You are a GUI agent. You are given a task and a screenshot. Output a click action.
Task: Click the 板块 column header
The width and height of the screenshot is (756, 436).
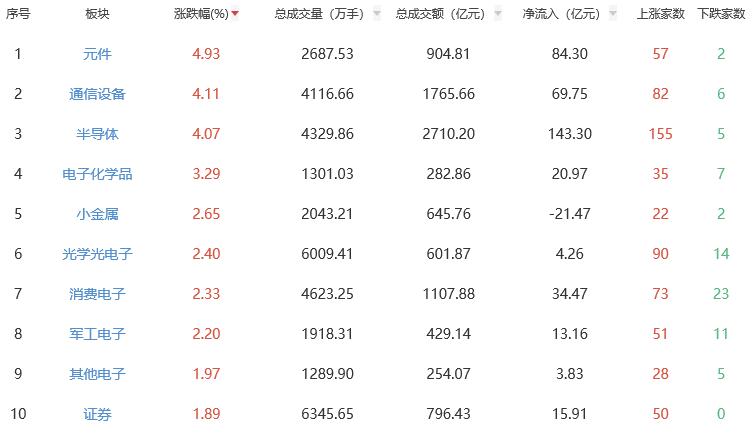(97, 14)
